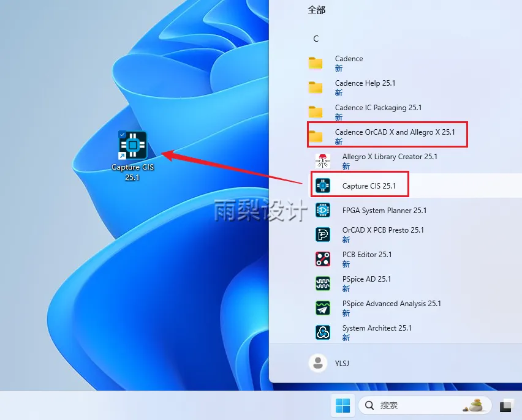
Task: Click the PCB Editor 25.1 icon
Action: pyautogui.click(x=323, y=259)
